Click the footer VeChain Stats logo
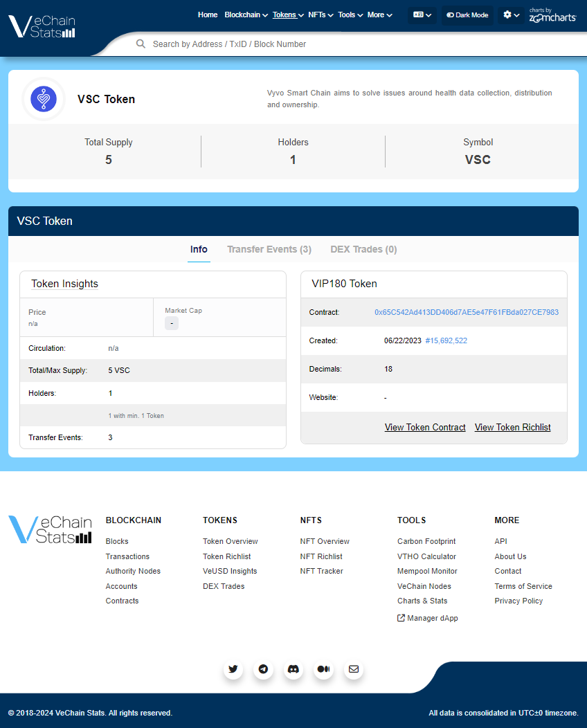Viewport: 587px width, 728px height. pos(50,529)
